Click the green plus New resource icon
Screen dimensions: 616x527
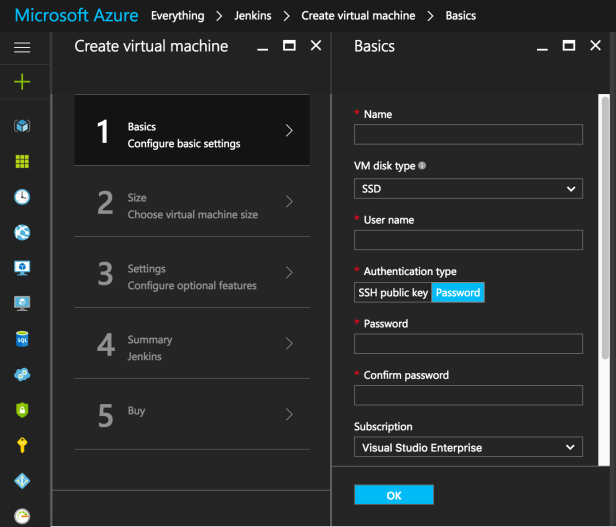point(22,82)
